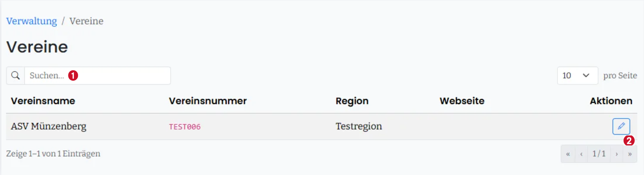Select the Vereine breadcrumb item
The image size is (644, 175).
coord(86,21)
